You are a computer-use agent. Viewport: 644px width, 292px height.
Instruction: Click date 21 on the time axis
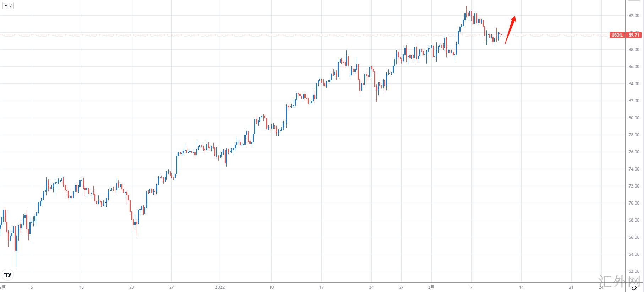(x=571, y=287)
